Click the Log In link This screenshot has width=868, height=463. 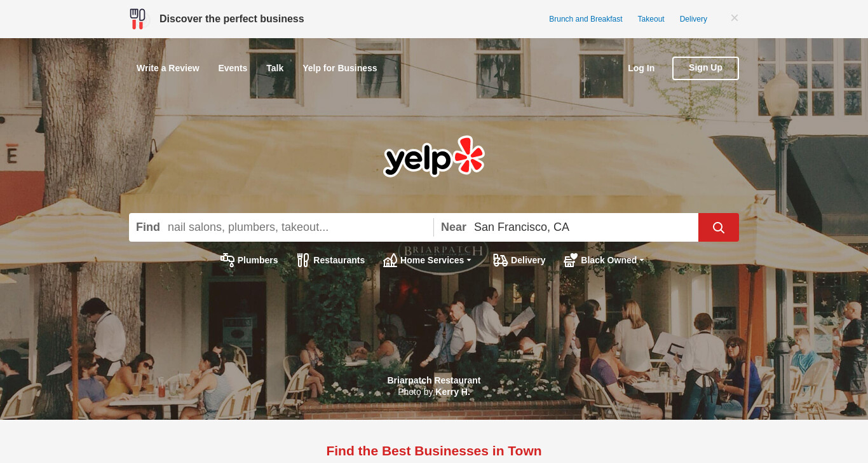[x=641, y=68]
